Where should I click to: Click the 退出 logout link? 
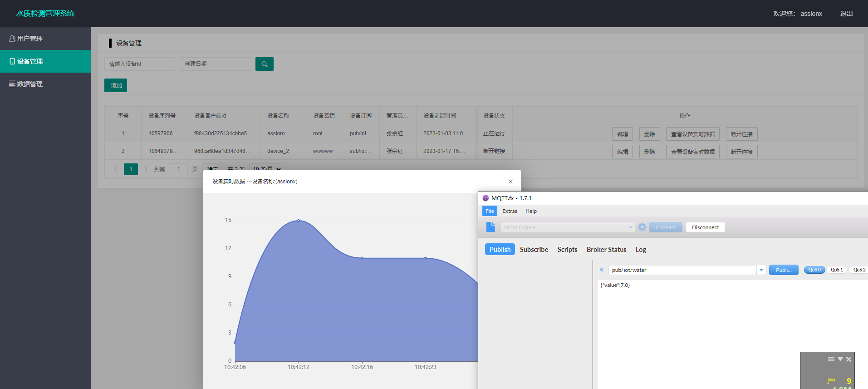click(846, 14)
